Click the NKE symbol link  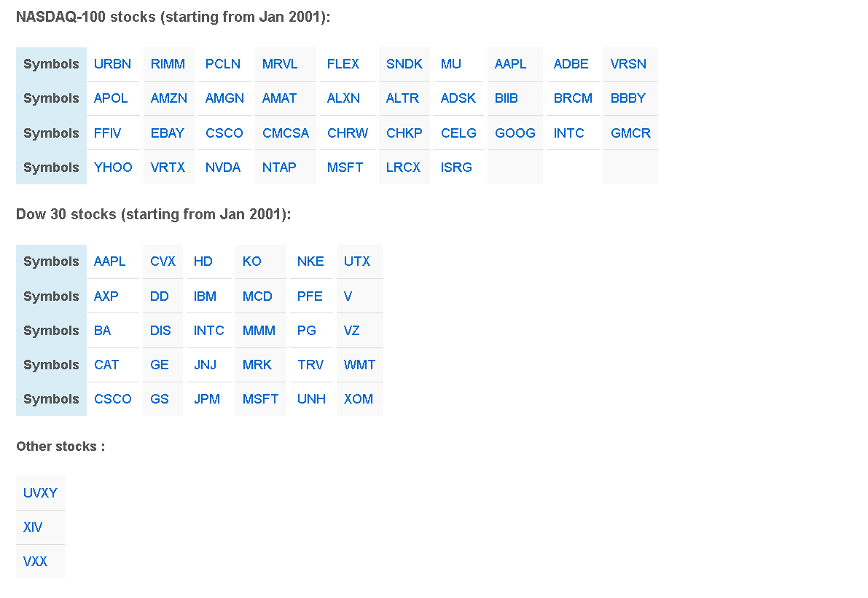[310, 261]
